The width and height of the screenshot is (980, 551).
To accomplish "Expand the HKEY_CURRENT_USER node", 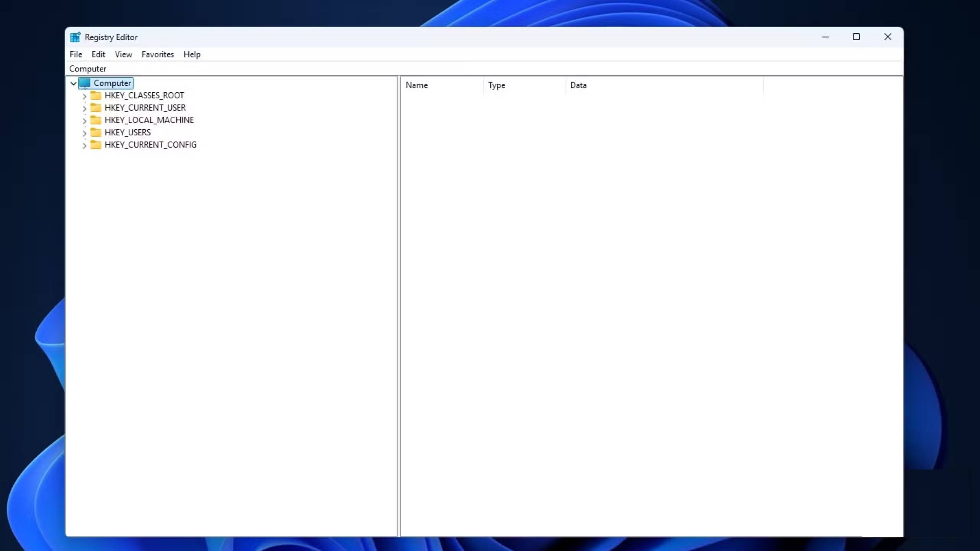I will pyautogui.click(x=84, y=109).
